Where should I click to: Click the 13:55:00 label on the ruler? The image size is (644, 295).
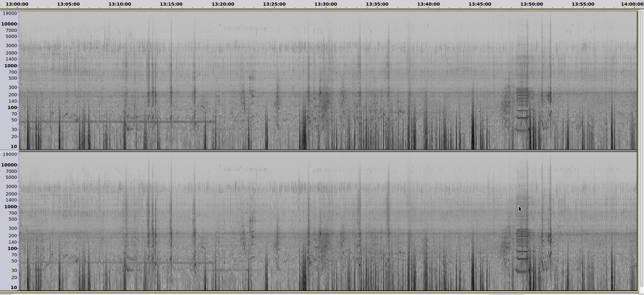[583, 4]
